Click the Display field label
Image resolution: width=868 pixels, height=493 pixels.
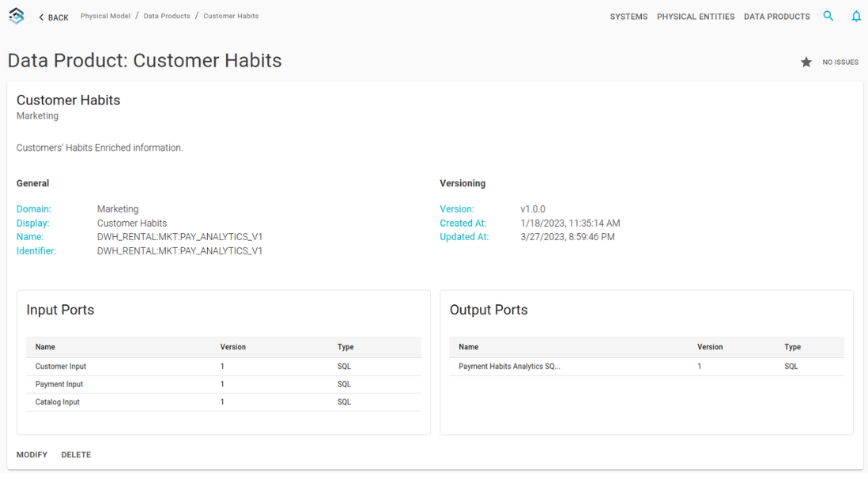[32, 223]
